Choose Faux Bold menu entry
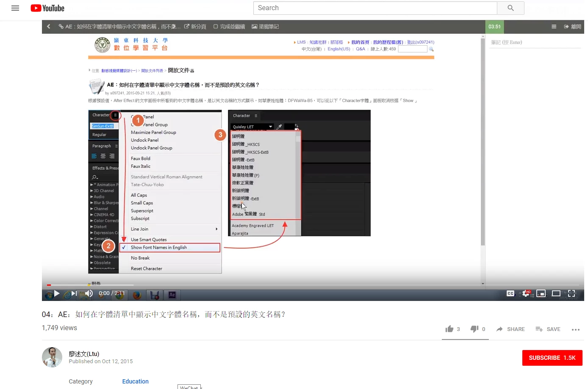 tap(141, 158)
